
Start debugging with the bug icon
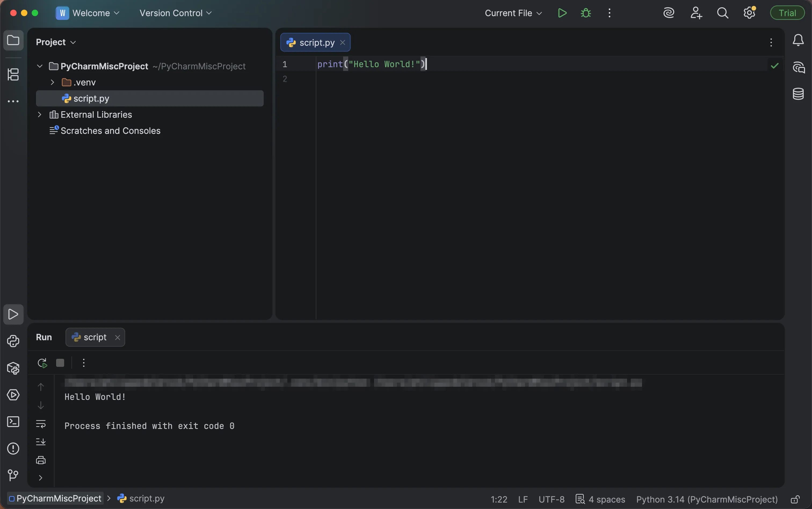click(x=586, y=13)
